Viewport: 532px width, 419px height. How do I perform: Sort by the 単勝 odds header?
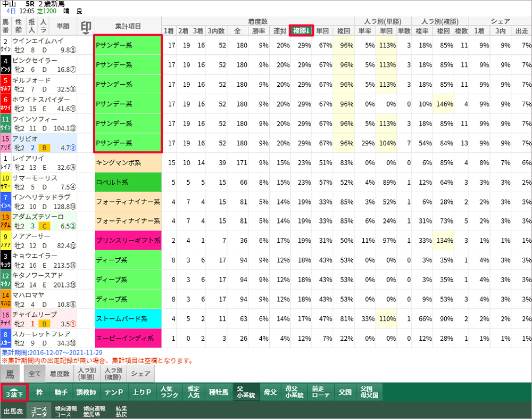(x=63, y=26)
